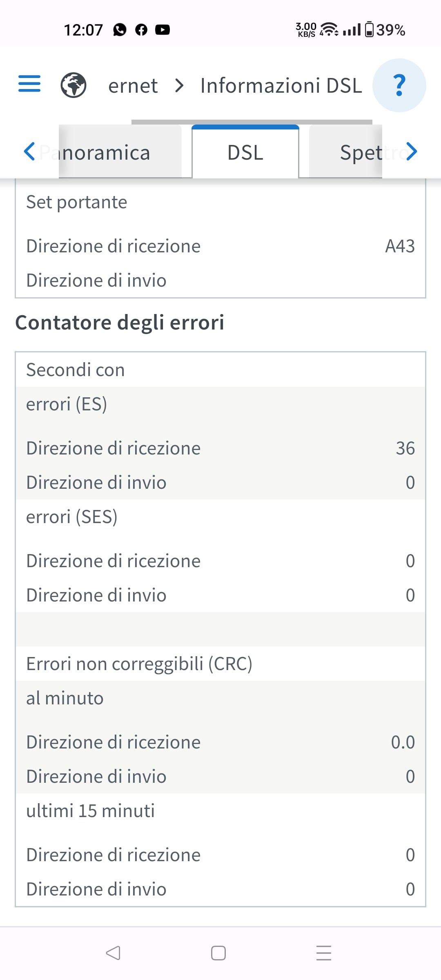The height and width of the screenshot is (980, 441).
Task: Tap the Informazioni DSL page title
Action: pyautogui.click(x=281, y=86)
